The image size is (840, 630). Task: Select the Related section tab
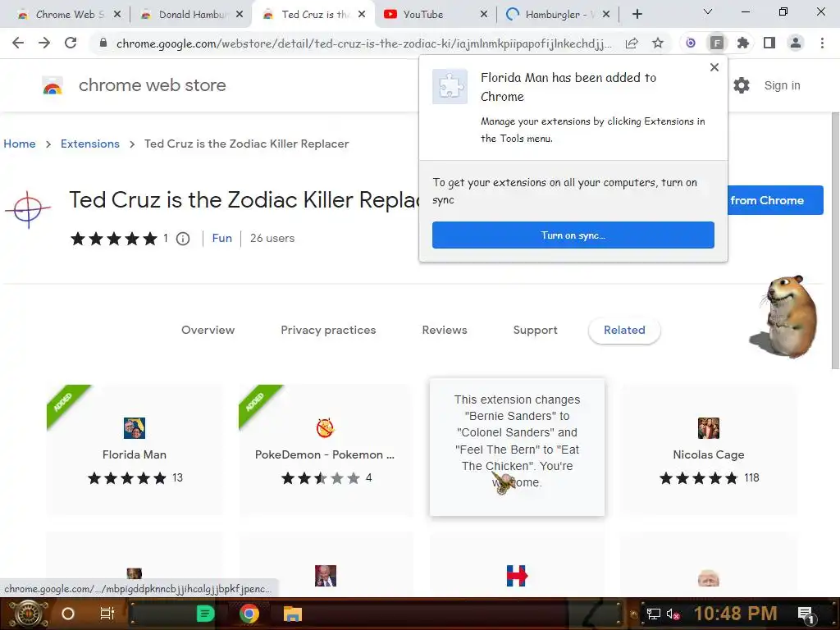pos(624,330)
